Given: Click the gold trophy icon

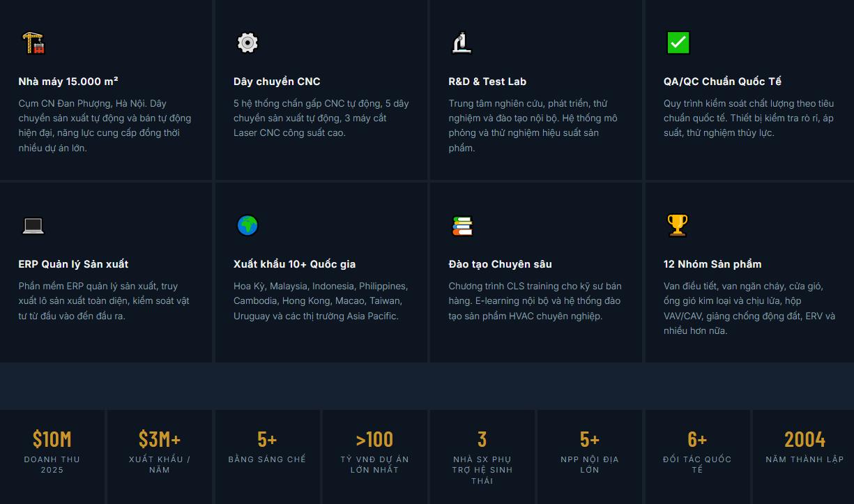Looking at the screenshot, I should pyautogui.click(x=678, y=225).
